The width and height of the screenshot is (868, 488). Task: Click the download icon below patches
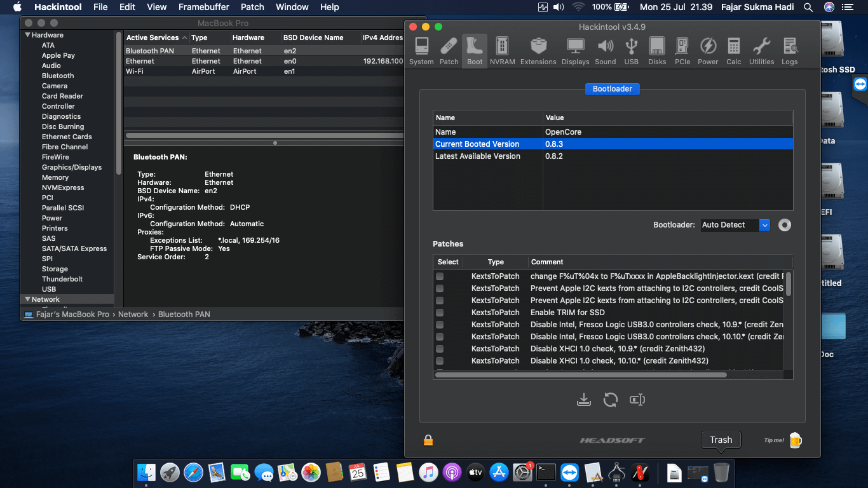coord(583,400)
